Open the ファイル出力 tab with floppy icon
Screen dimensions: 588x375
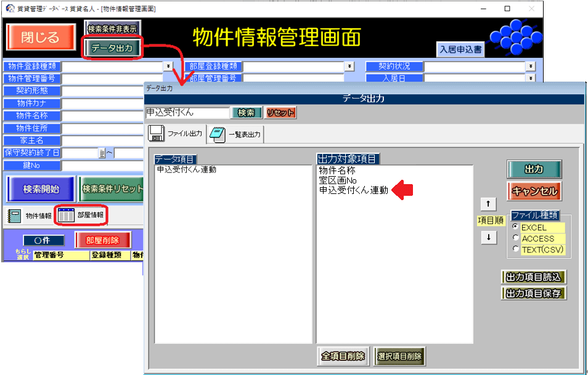point(176,134)
